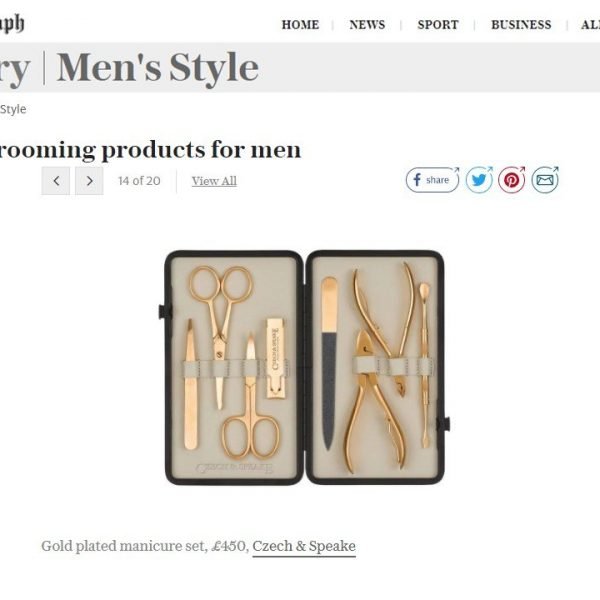
Task: Click the Telegraph logo
Action: [x=12, y=24]
